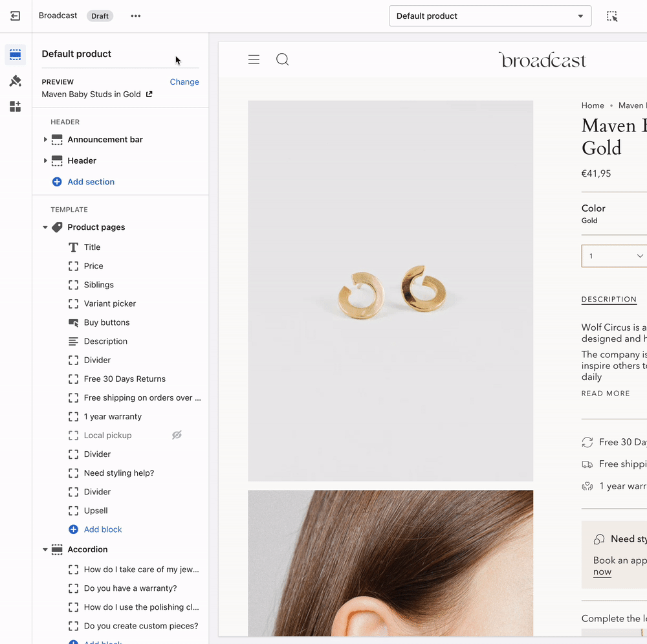
Task: Click the Change preview link
Action: coord(184,82)
